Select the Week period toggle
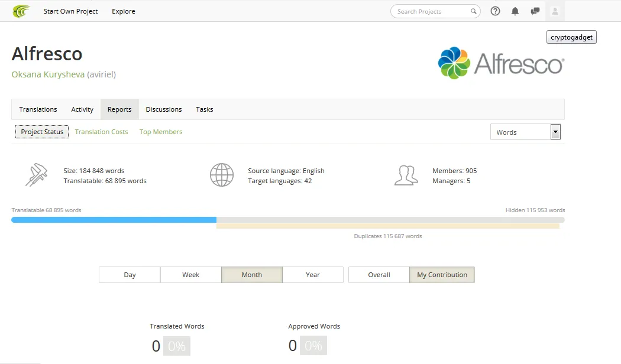621x364 pixels. tap(190, 275)
